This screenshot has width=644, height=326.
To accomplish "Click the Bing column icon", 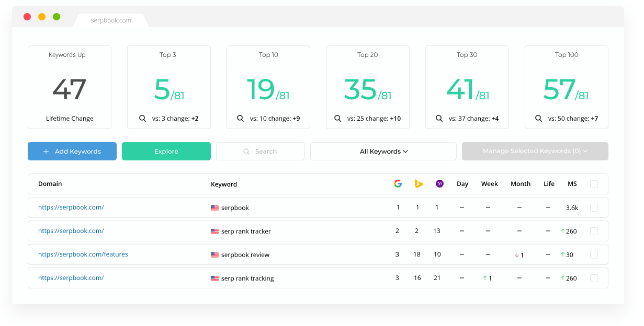I will point(418,183).
